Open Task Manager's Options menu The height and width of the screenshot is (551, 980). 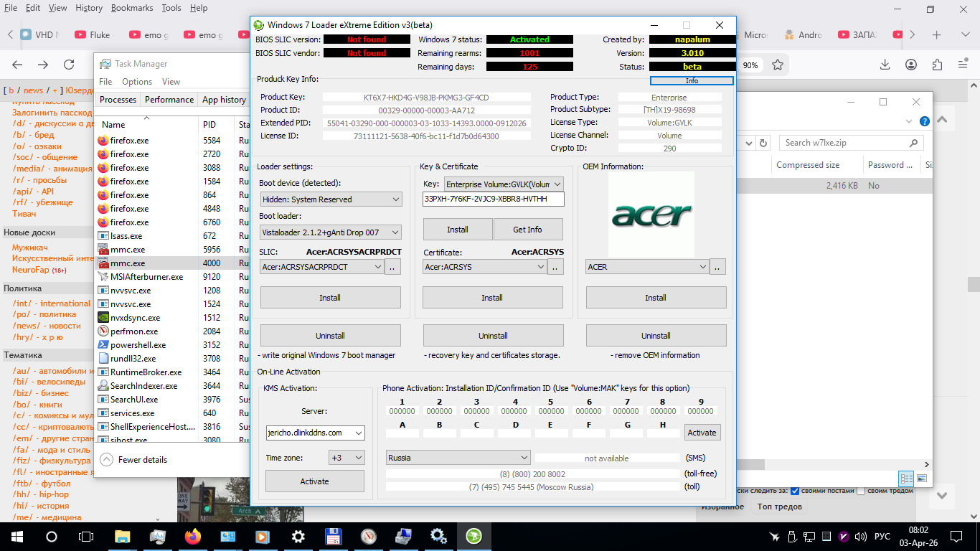click(137, 82)
